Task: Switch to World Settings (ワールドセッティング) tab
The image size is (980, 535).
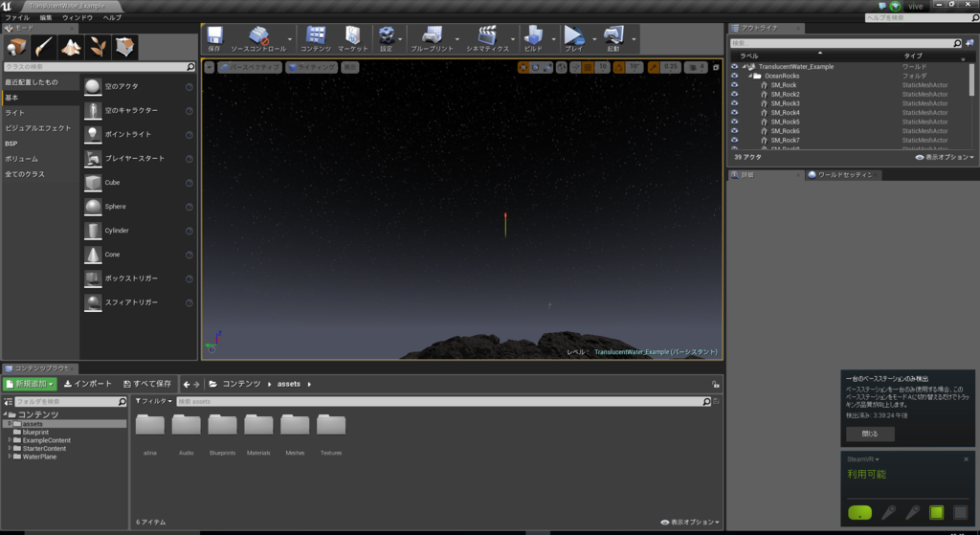Action: click(x=844, y=175)
